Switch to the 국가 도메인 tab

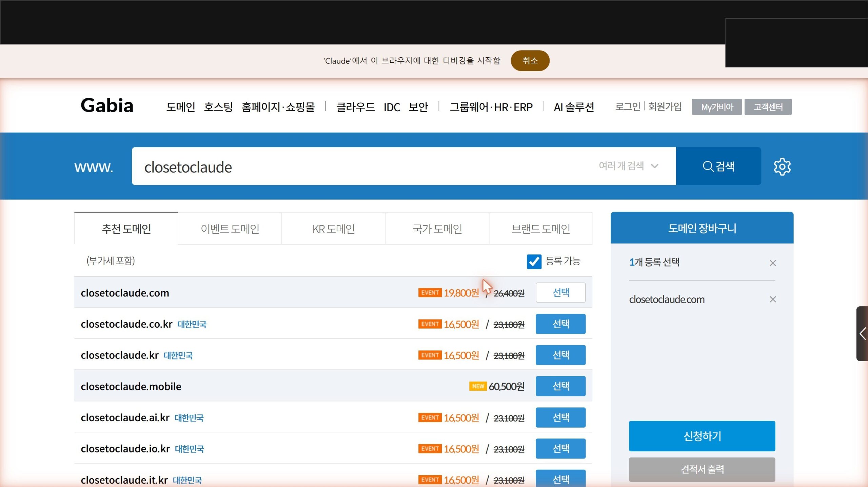(x=437, y=229)
